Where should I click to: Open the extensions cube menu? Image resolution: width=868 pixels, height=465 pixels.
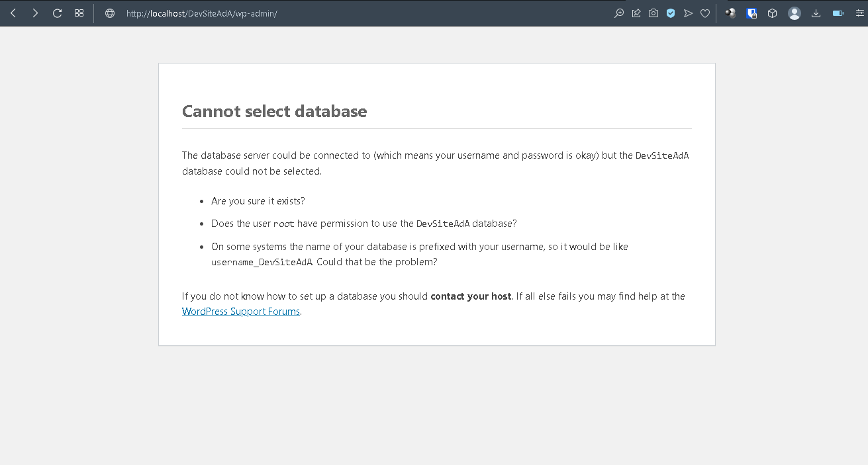pyautogui.click(x=772, y=13)
